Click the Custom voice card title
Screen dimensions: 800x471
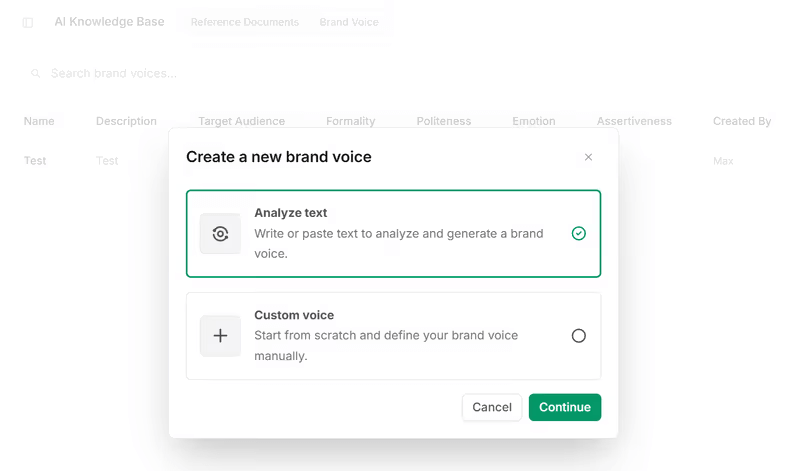pyautogui.click(x=294, y=315)
